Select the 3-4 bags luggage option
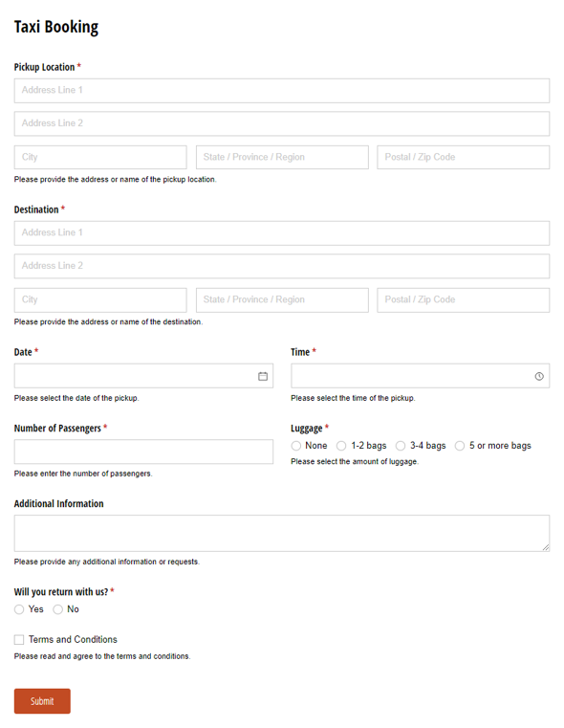 401,446
